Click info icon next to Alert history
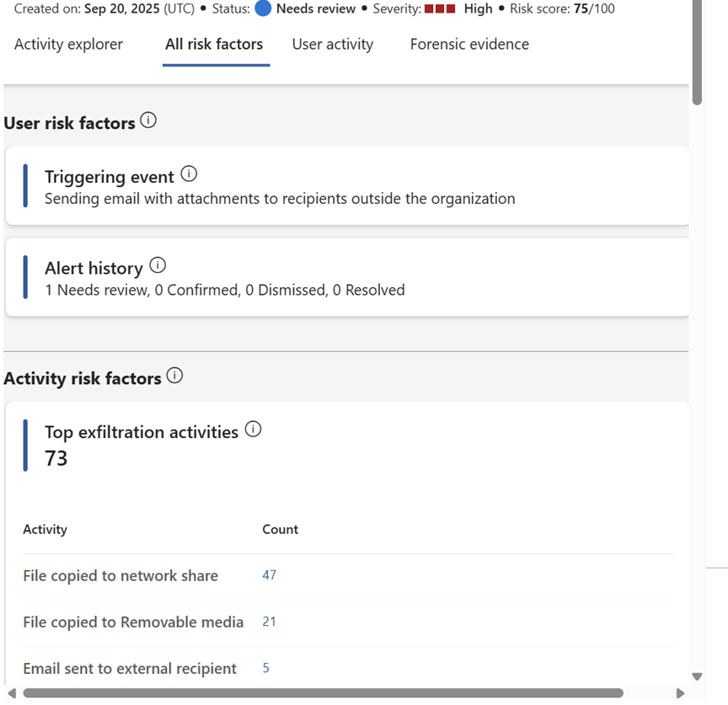The height and width of the screenshot is (705, 728). [158, 265]
